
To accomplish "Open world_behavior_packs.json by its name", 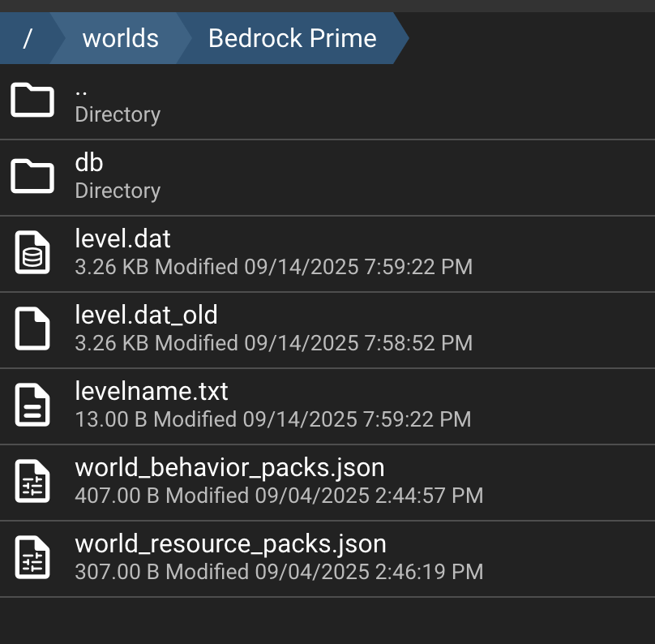I will [x=229, y=468].
